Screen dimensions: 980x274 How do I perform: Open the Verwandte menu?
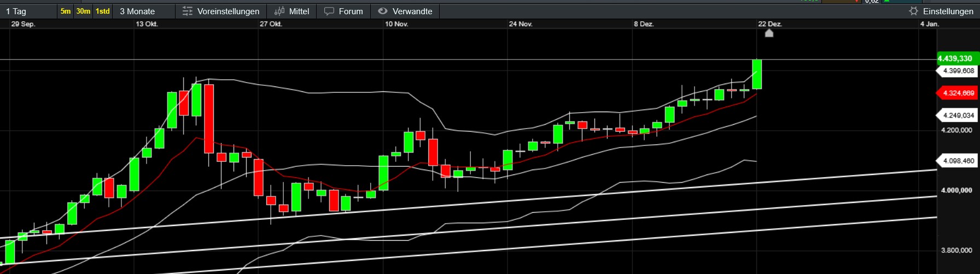tap(412, 11)
